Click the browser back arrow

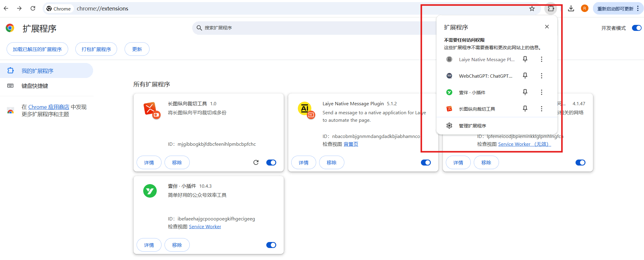[x=6, y=8]
